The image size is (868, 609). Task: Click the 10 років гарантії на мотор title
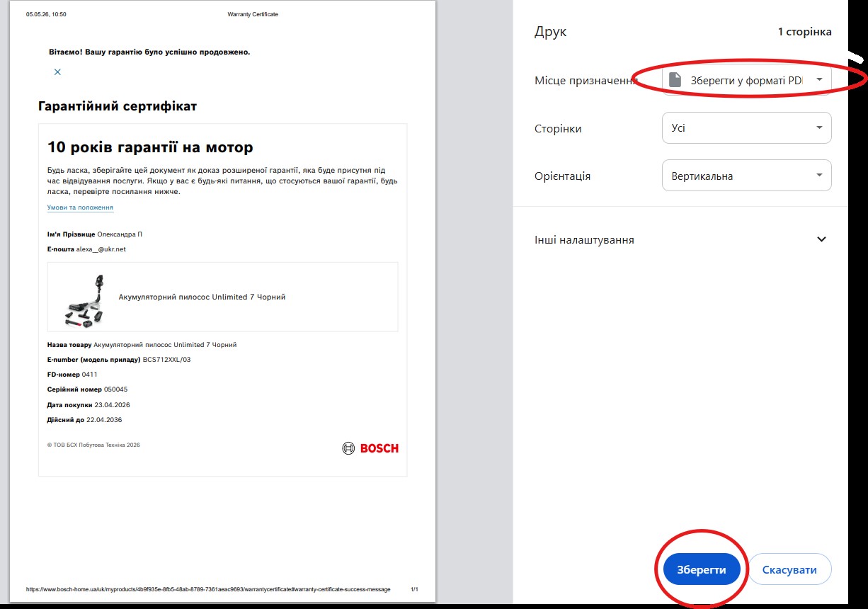click(x=150, y=147)
